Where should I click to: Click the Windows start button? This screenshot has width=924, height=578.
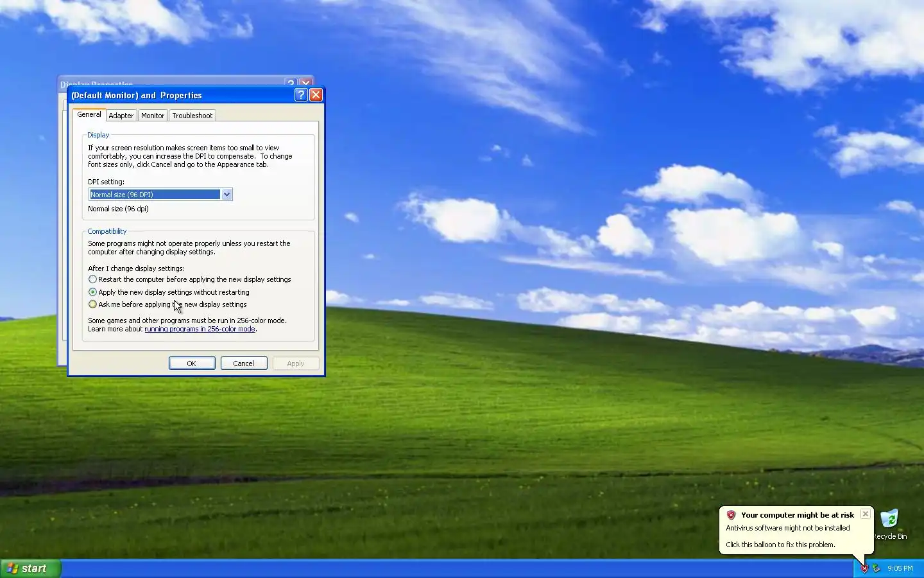31,568
